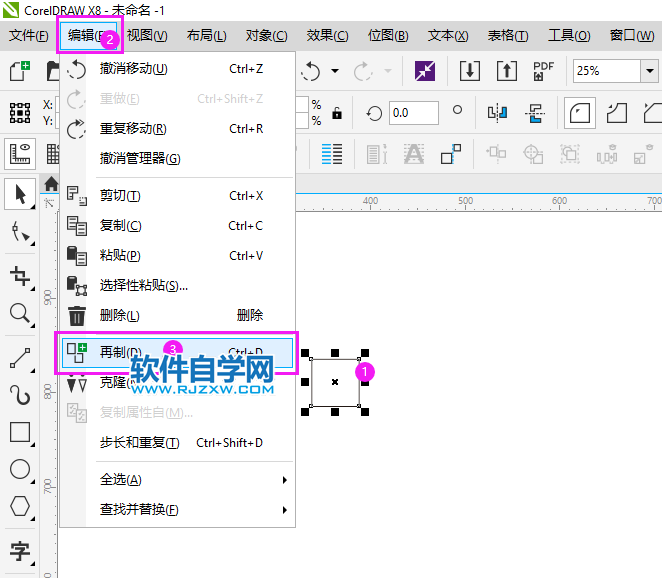Click the Mirror vertically icon

click(x=535, y=113)
